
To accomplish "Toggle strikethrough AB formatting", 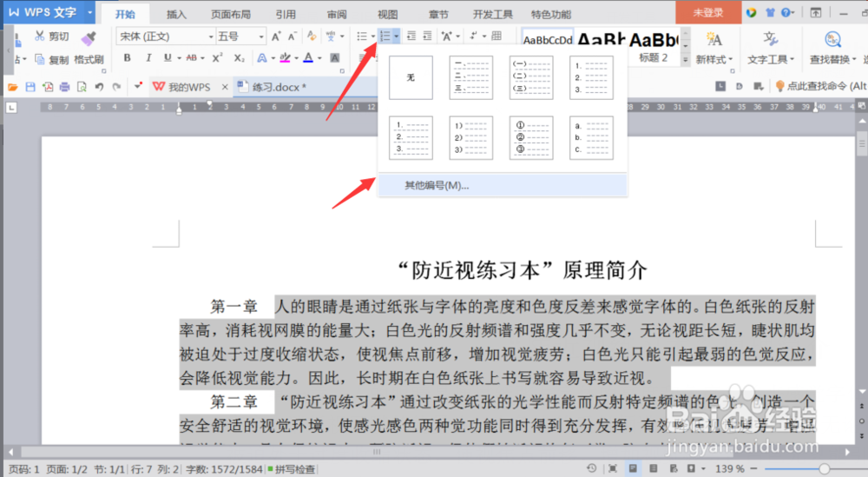I will [192, 57].
